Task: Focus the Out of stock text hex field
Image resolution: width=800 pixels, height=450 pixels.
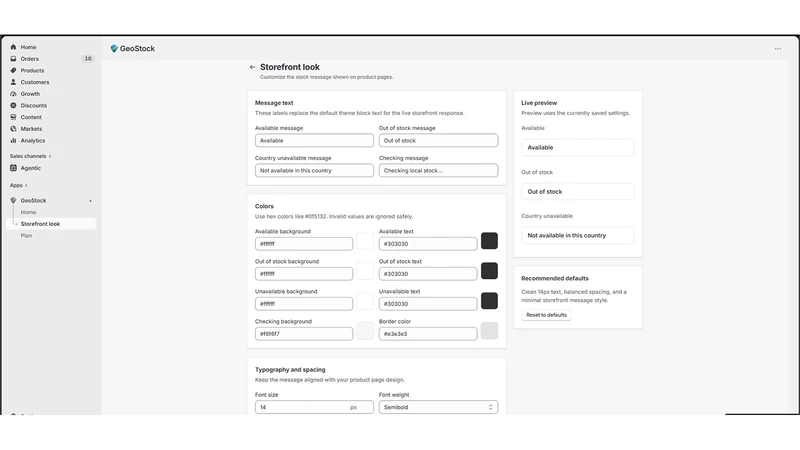Action: click(x=428, y=274)
